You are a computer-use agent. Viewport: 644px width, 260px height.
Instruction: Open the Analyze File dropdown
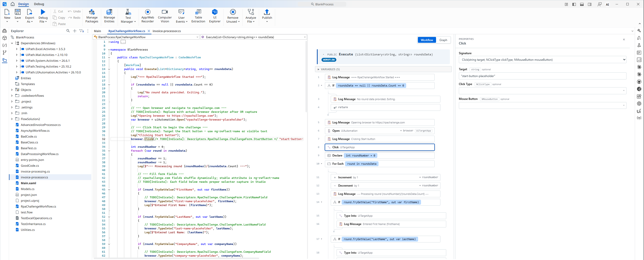[x=250, y=16]
